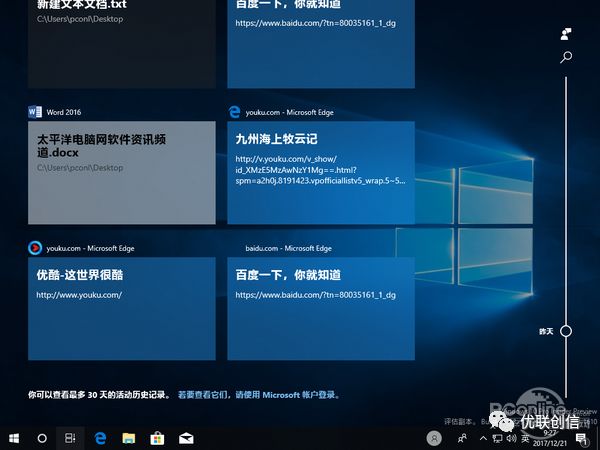Click the http://www.youku.com/ URL text

click(79, 295)
